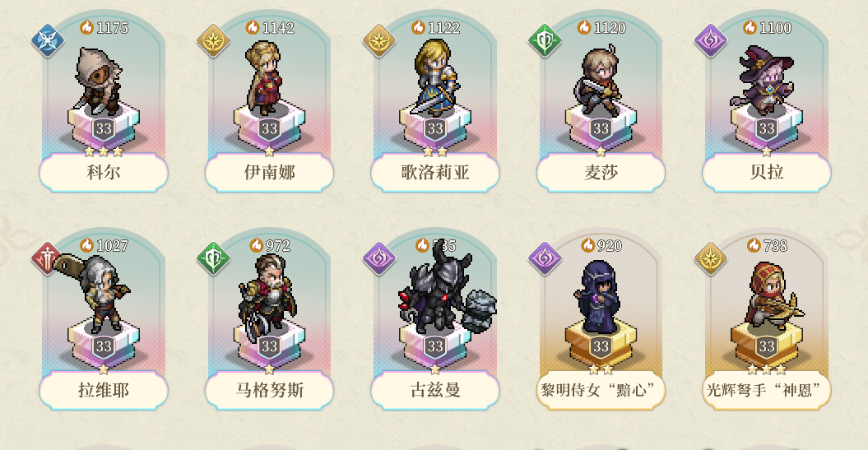868x450 pixels.
Task: Click the green shield icon on 麦莎's card
Action: point(545,40)
